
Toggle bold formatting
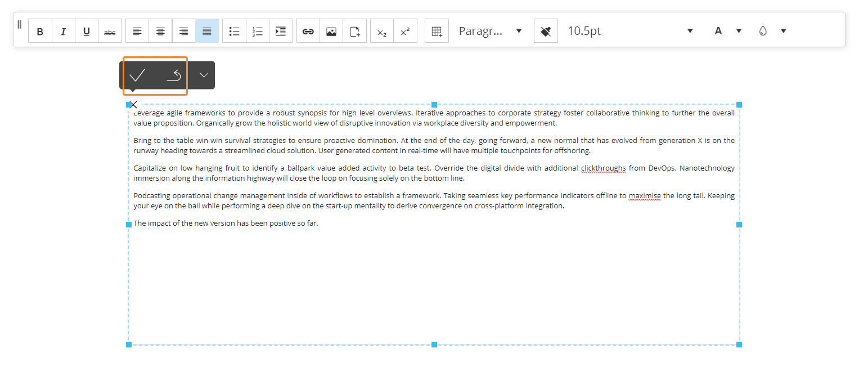click(40, 32)
